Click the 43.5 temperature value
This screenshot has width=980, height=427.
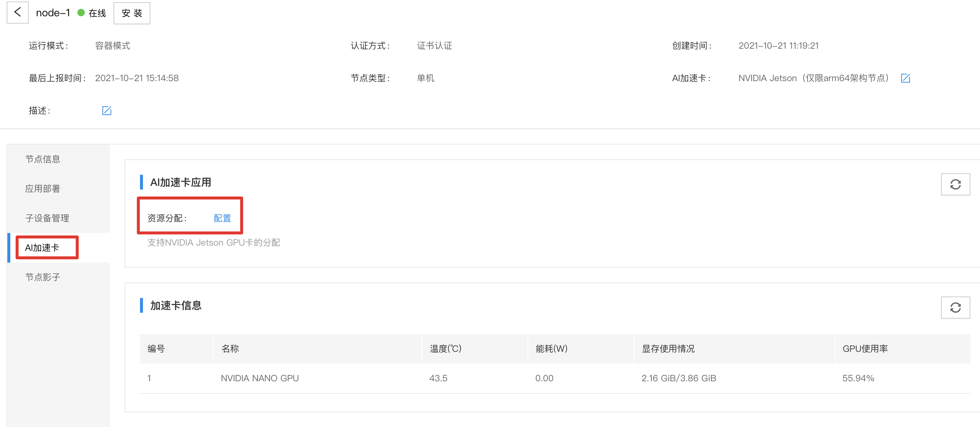tap(438, 378)
